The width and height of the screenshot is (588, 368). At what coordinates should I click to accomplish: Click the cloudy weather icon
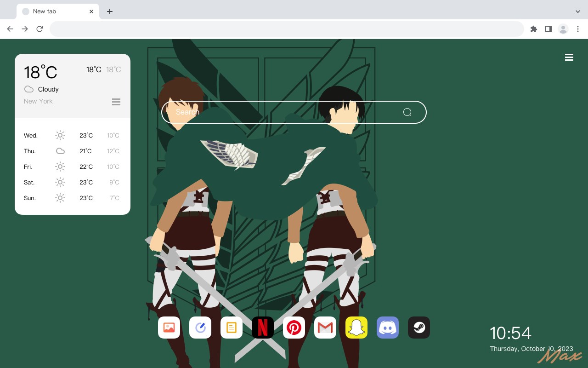point(29,89)
